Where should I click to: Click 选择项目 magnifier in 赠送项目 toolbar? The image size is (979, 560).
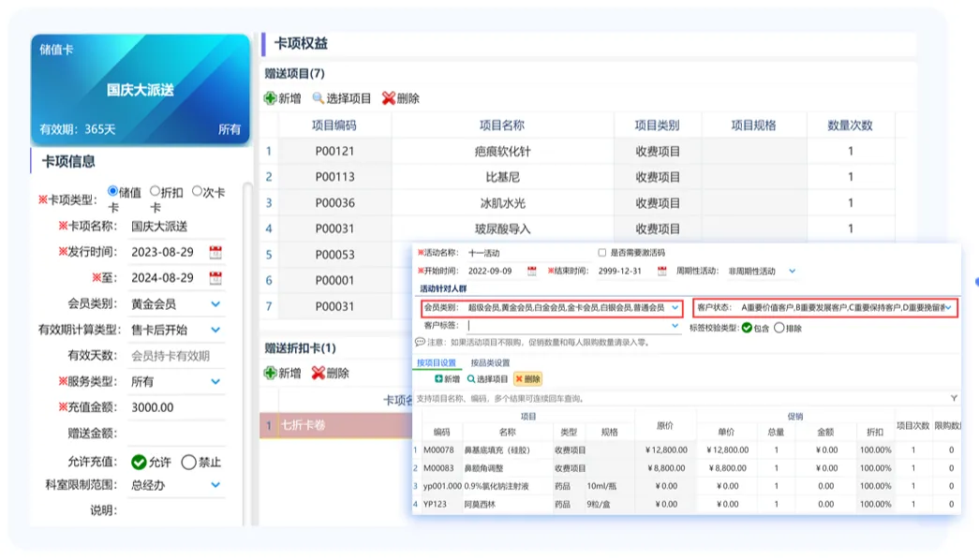tap(319, 98)
